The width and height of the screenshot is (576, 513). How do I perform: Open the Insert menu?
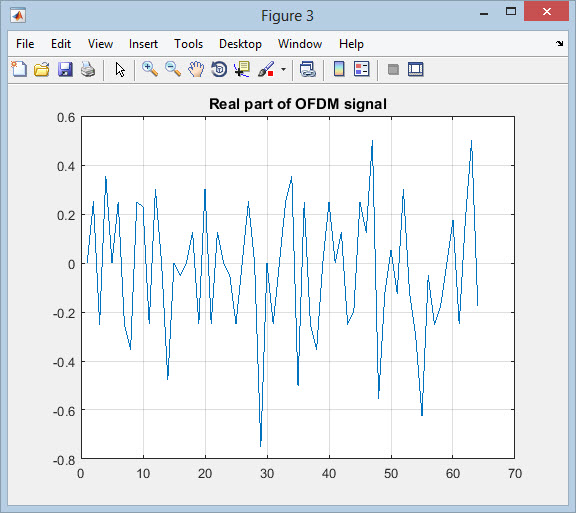click(x=143, y=44)
